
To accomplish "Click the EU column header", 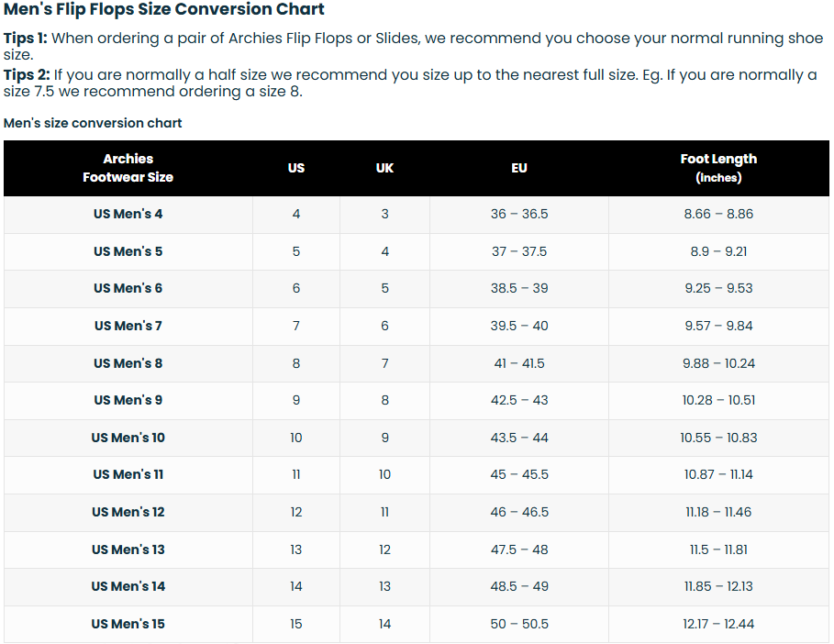I will [519, 168].
